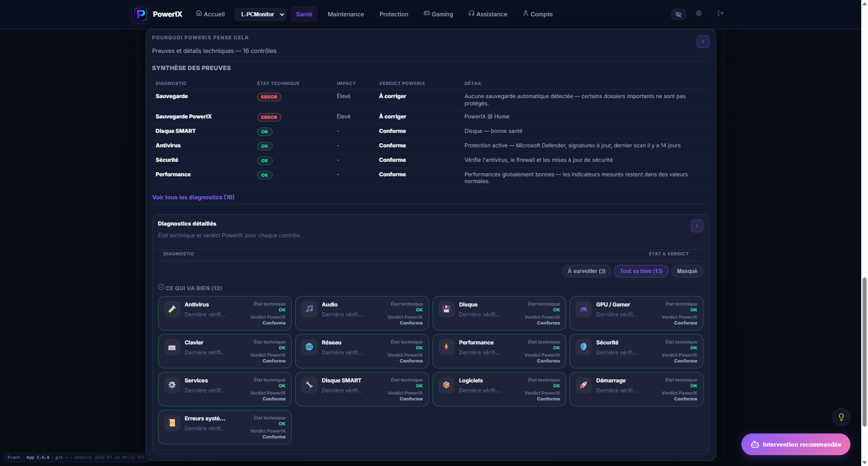Click the logout arrow icon
The image size is (868, 466).
click(721, 13)
